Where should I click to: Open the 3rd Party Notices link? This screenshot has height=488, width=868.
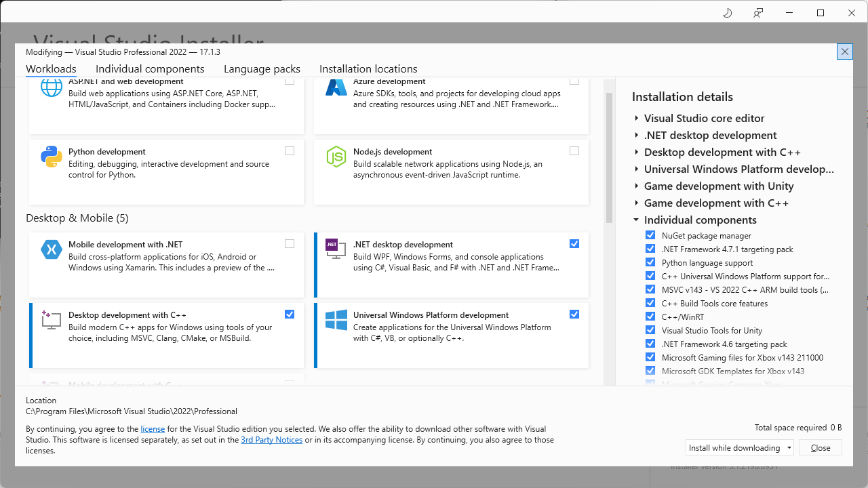(271, 440)
